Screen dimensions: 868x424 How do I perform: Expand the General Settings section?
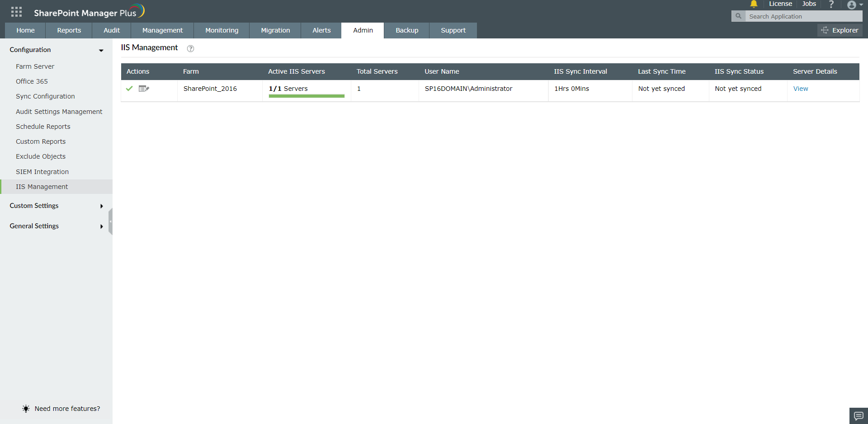(x=102, y=226)
